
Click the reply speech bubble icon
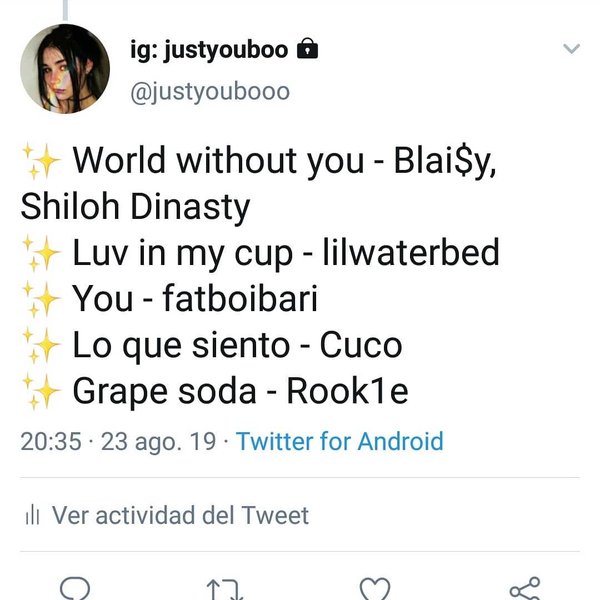75,588
